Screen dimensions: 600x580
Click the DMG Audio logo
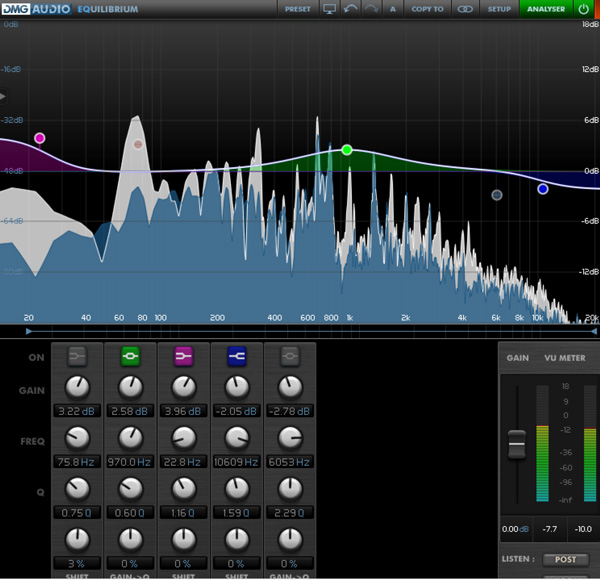36,9
